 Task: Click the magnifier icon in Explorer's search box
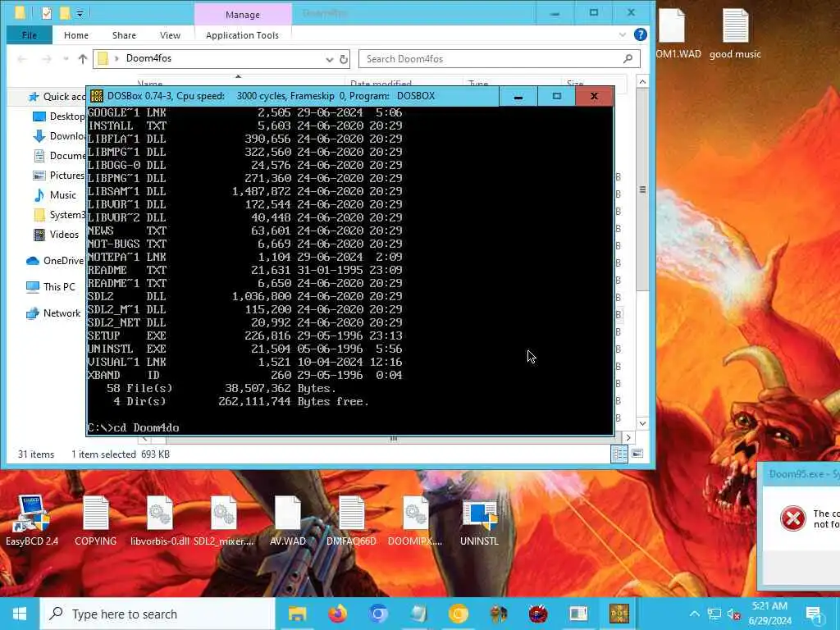(x=628, y=58)
